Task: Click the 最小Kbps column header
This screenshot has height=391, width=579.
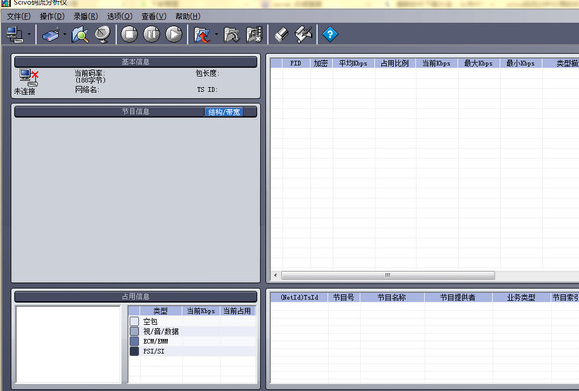Action: [x=521, y=63]
